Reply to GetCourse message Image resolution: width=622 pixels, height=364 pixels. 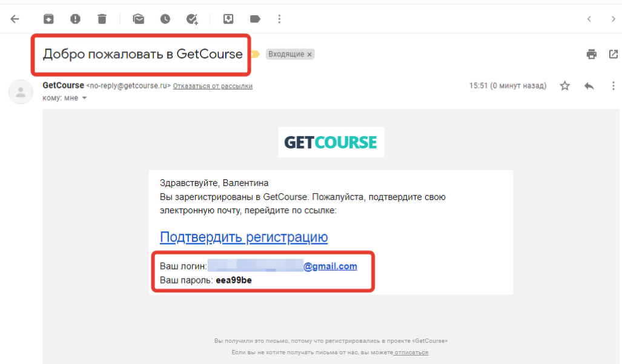(589, 85)
